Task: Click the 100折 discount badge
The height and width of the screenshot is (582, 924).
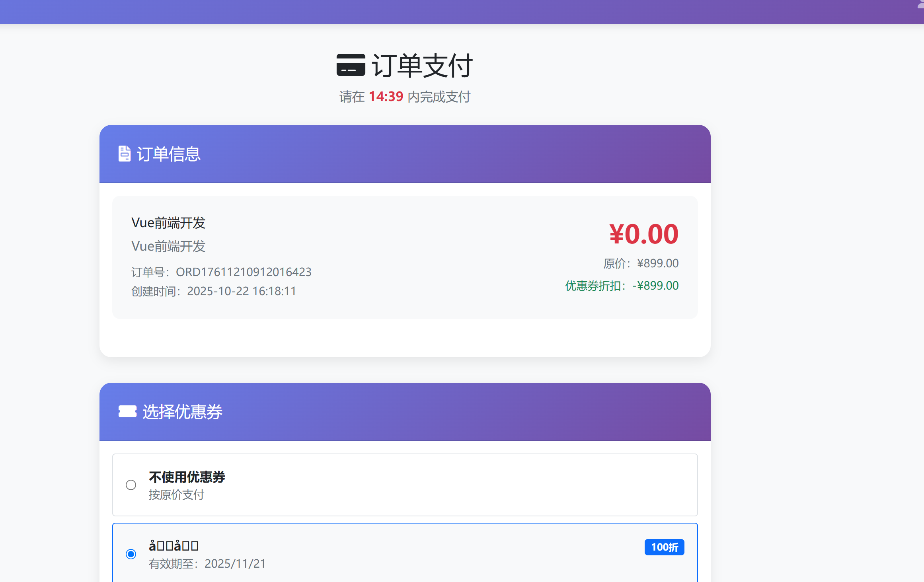Action: coord(664,547)
